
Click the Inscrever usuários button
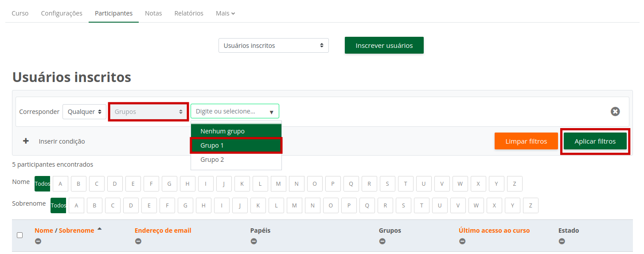click(384, 45)
